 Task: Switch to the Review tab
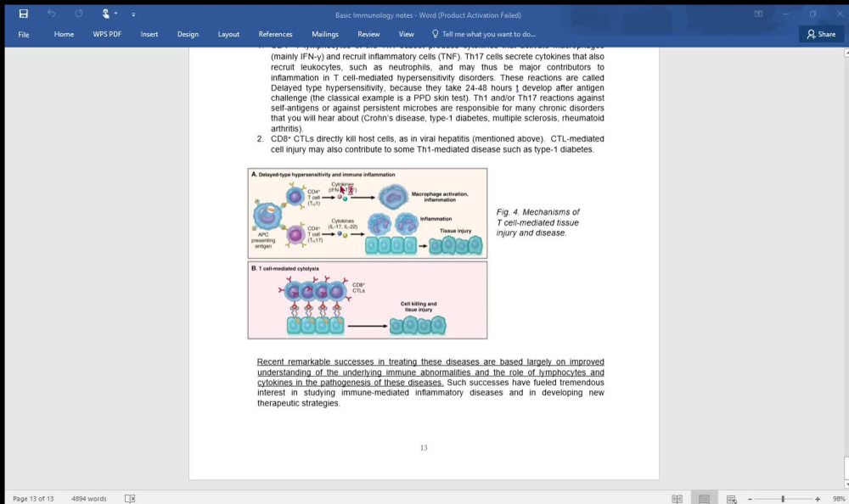pos(368,34)
